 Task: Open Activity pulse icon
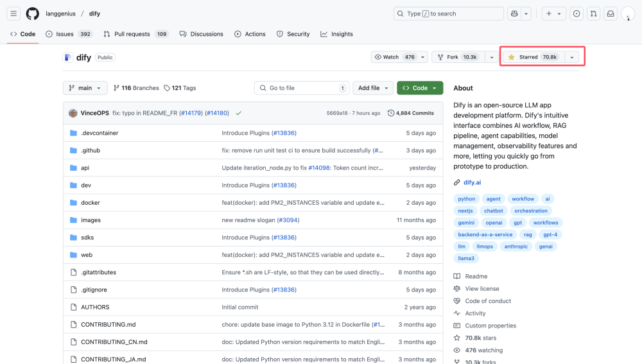[457, 313]
